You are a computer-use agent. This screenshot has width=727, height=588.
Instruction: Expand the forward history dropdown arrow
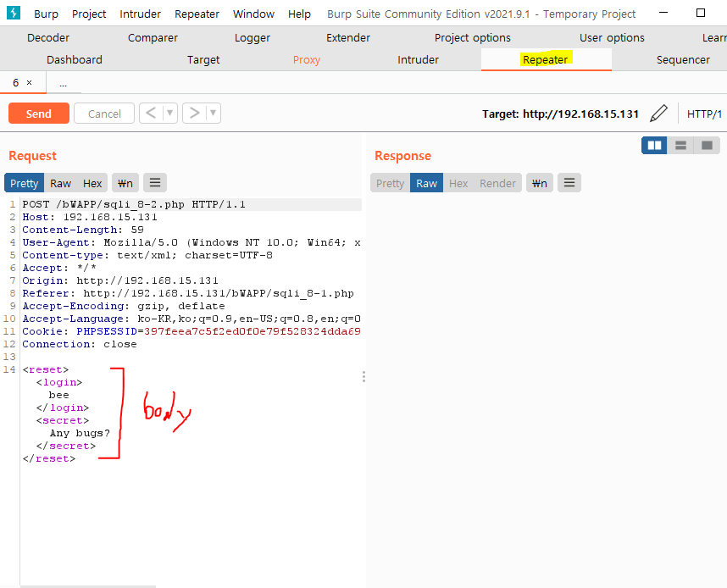point(214,114)
